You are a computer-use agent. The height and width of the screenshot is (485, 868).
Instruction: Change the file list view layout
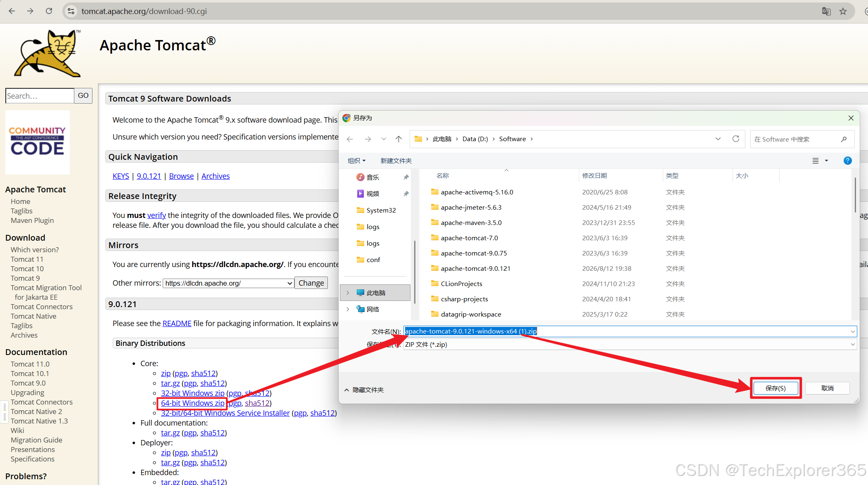point(816,161)
